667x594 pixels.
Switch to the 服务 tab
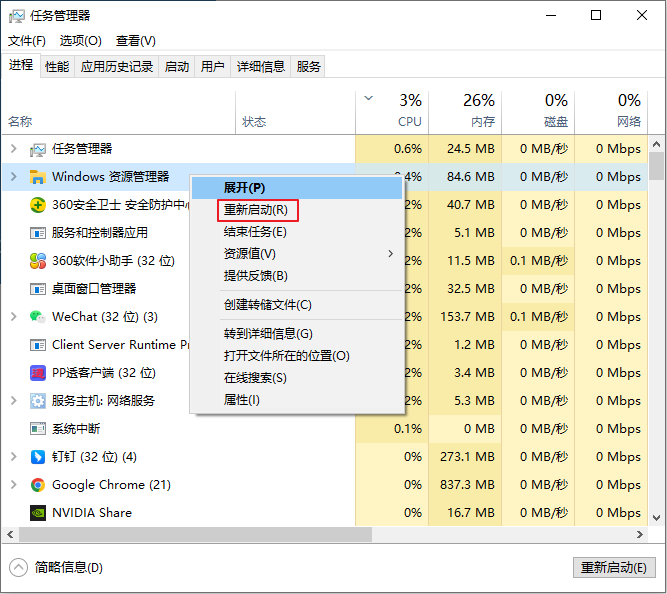308,67
